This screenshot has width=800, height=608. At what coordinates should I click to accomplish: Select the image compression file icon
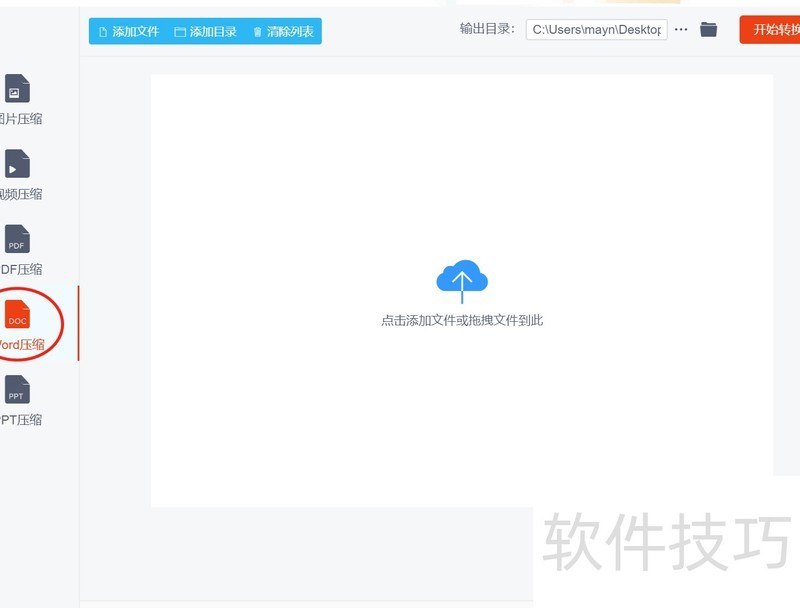[17, 88]
